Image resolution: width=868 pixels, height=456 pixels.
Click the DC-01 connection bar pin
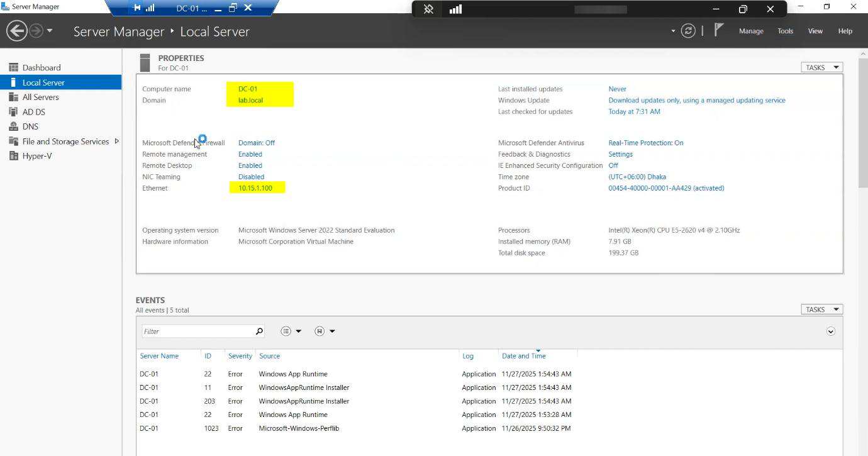[137, 8]
